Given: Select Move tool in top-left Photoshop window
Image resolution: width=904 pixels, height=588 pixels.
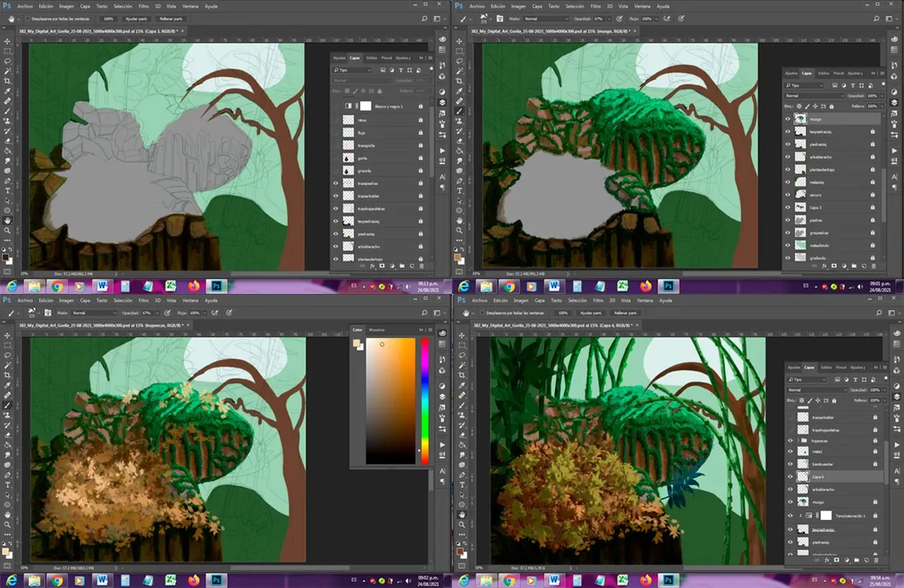Looking at the screenshot, I should (x=8, y=42).
